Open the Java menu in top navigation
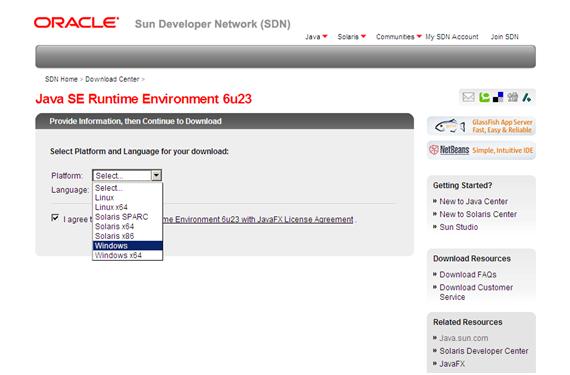This screenshot has height=375, width=570. pos(316,37)
